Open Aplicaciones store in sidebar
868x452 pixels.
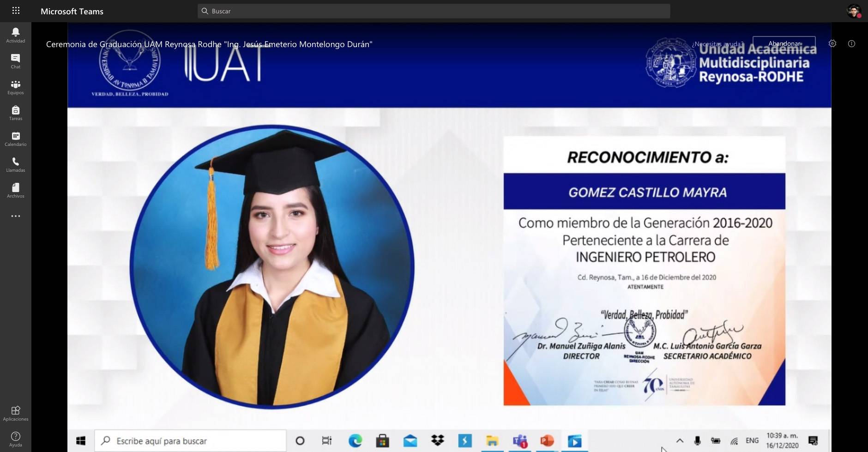pos(15,413)
